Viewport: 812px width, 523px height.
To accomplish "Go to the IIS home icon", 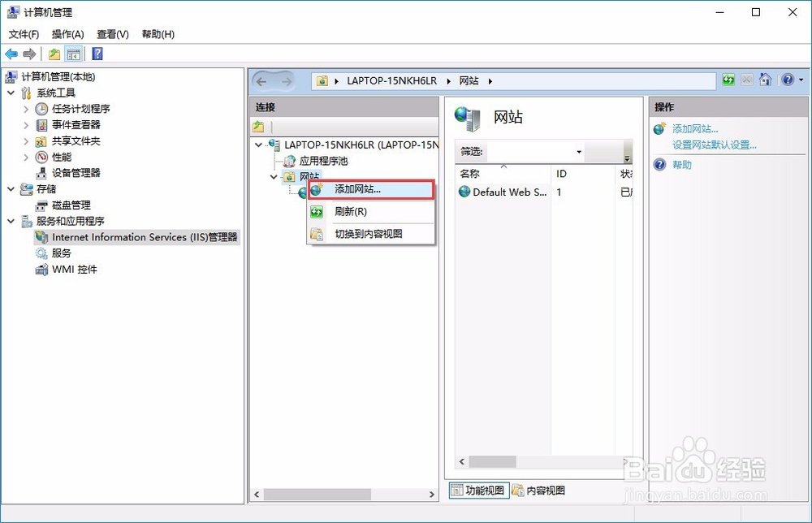I will (766, 80).
